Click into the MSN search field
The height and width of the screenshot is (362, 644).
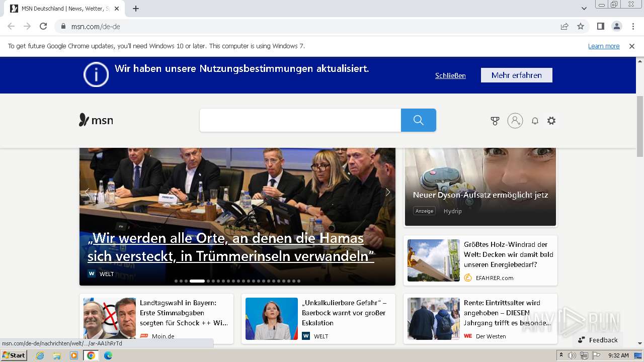point(300,120)
